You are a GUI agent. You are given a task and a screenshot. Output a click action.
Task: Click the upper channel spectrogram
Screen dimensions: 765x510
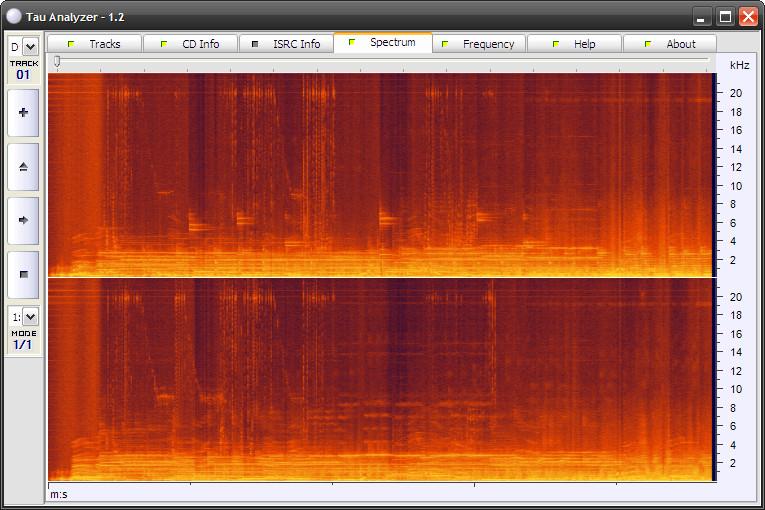pyautogui.click(x=380, y=174)
